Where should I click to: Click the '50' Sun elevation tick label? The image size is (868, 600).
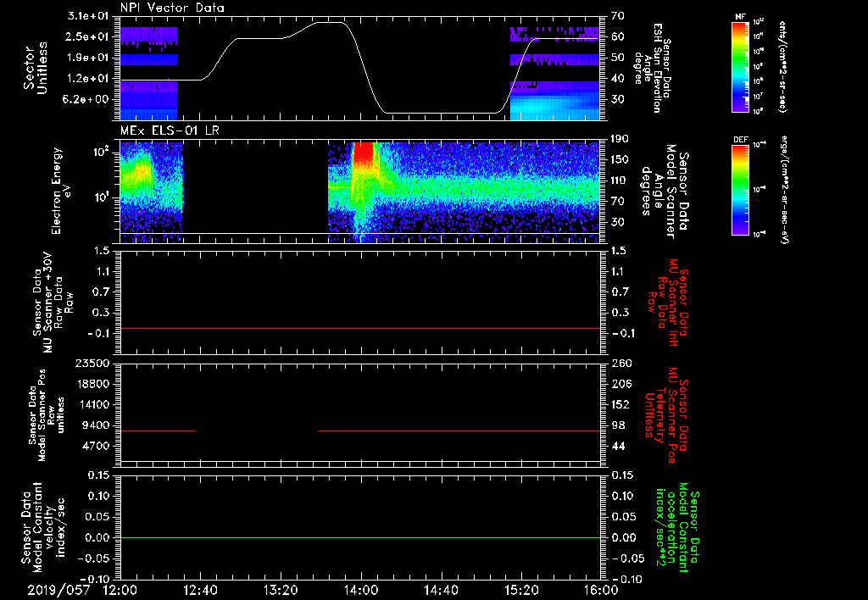pos(618,58)
